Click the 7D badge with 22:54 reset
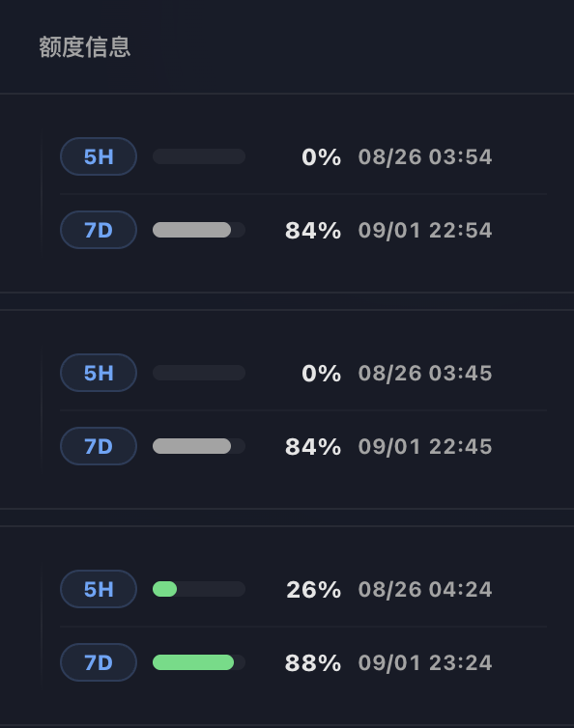The height and width of the screenshot is (728, 574). pyautogui.click(x=99, y=230)
